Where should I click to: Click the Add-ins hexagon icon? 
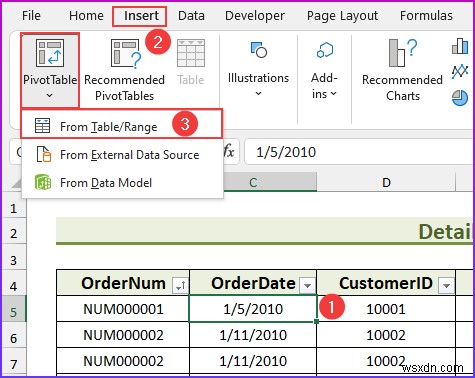(325, 50)
